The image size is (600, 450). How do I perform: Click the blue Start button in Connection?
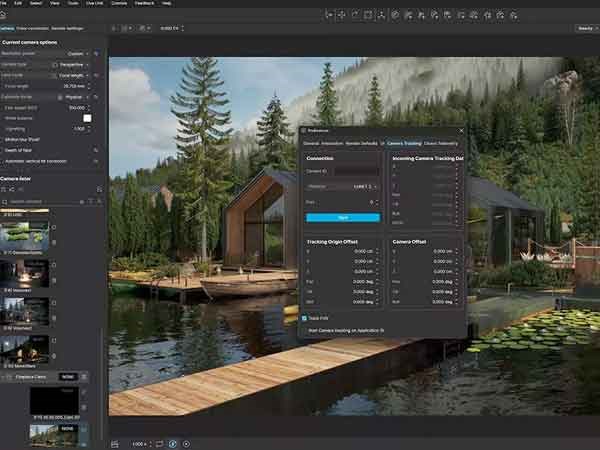tap(343, 217)
